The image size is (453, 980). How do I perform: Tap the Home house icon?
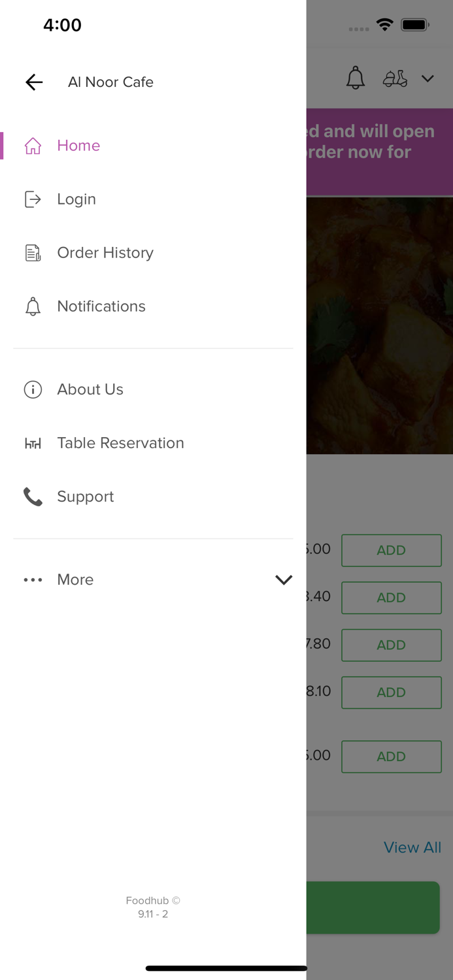click(33, 146)
